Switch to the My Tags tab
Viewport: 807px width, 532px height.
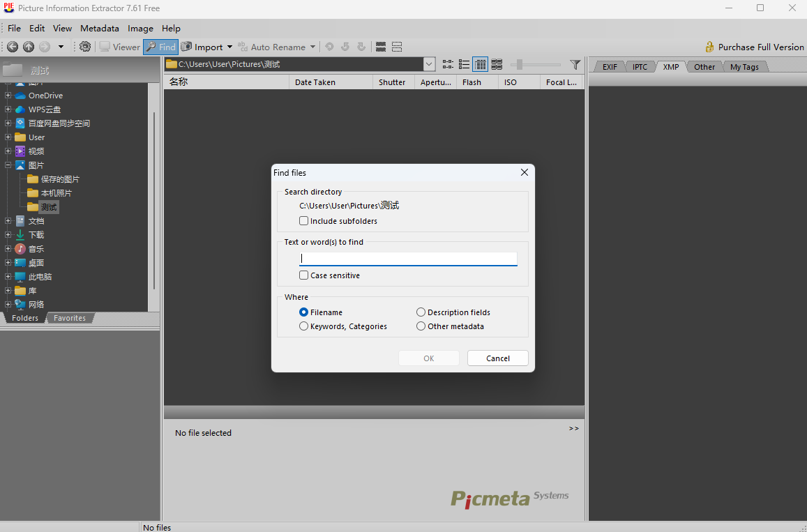point(744,67)
